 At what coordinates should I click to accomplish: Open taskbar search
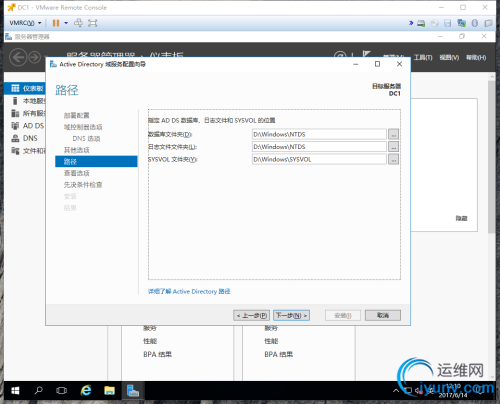coord(39,390)
